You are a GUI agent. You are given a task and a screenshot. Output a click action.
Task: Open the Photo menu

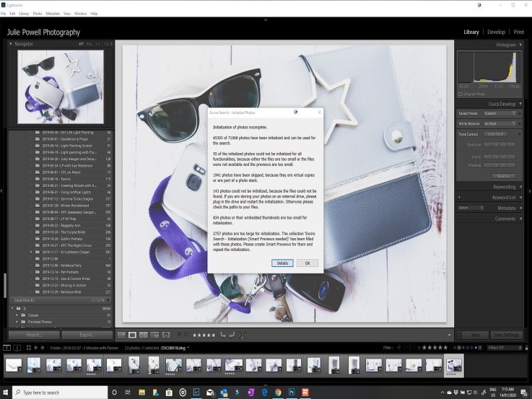tap(38, 14)
